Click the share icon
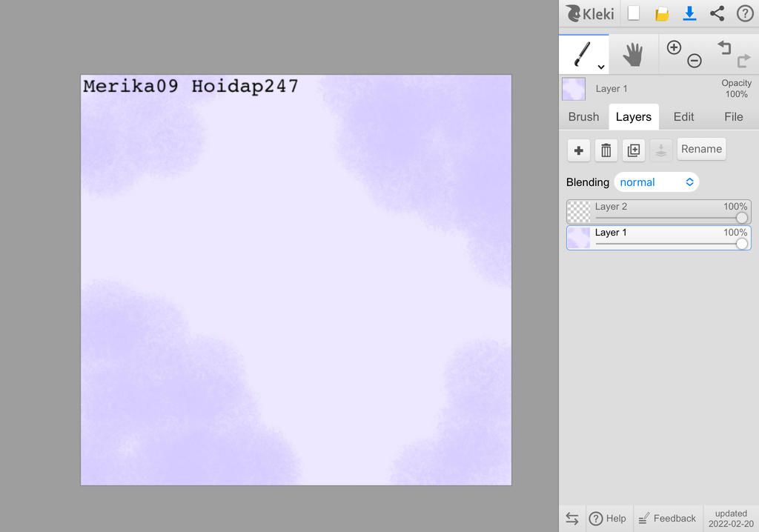 717,13
